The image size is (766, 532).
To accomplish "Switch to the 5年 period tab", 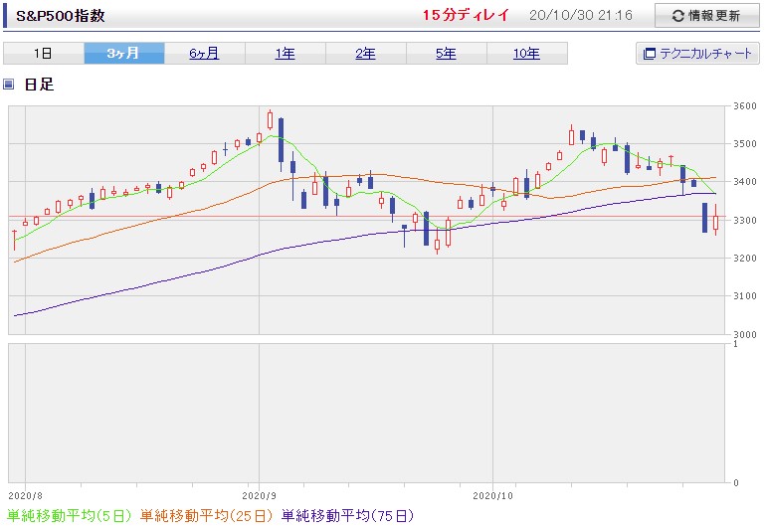I will click(x=447, y=54).
